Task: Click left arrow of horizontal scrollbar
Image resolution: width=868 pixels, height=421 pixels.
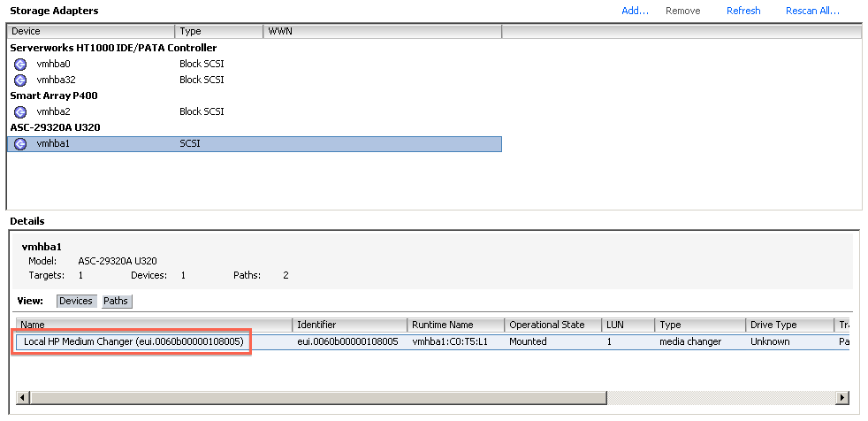Action: pos(23,398)
